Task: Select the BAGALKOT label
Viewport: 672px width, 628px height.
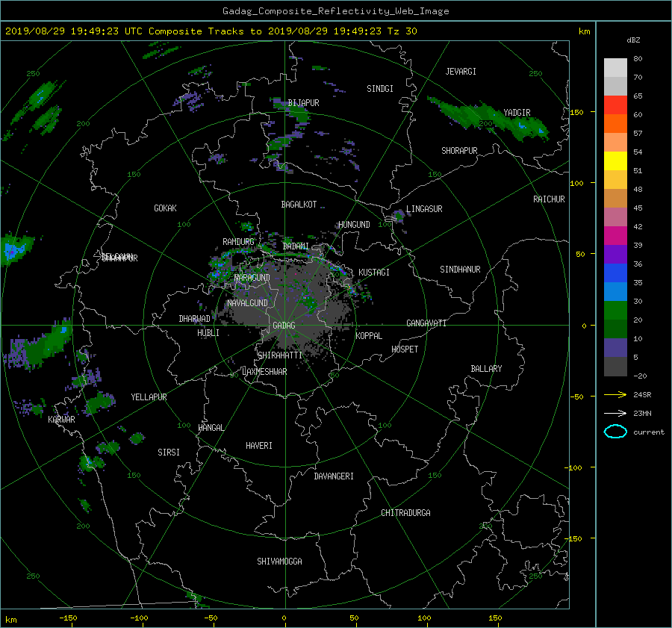Action: click(x=299, y=205)
